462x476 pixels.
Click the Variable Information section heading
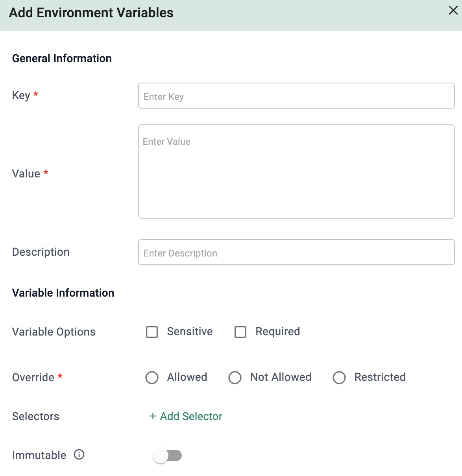63,293
